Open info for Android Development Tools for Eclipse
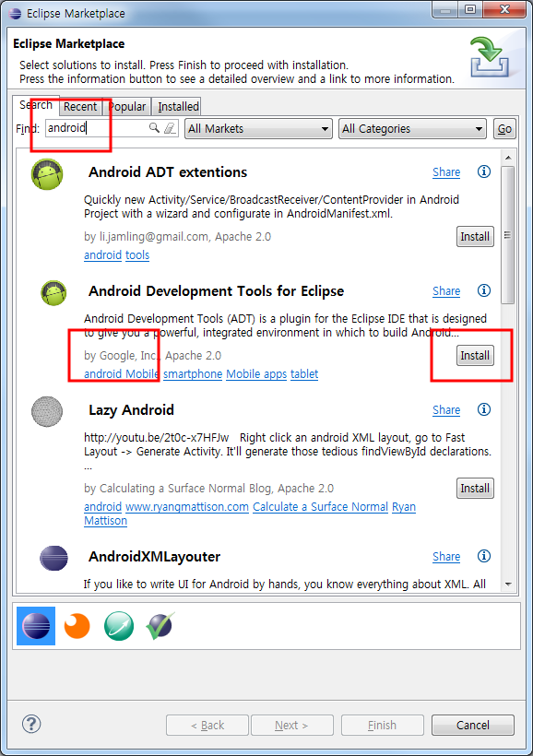Viewport: 533px width, 756px height. 484,290
